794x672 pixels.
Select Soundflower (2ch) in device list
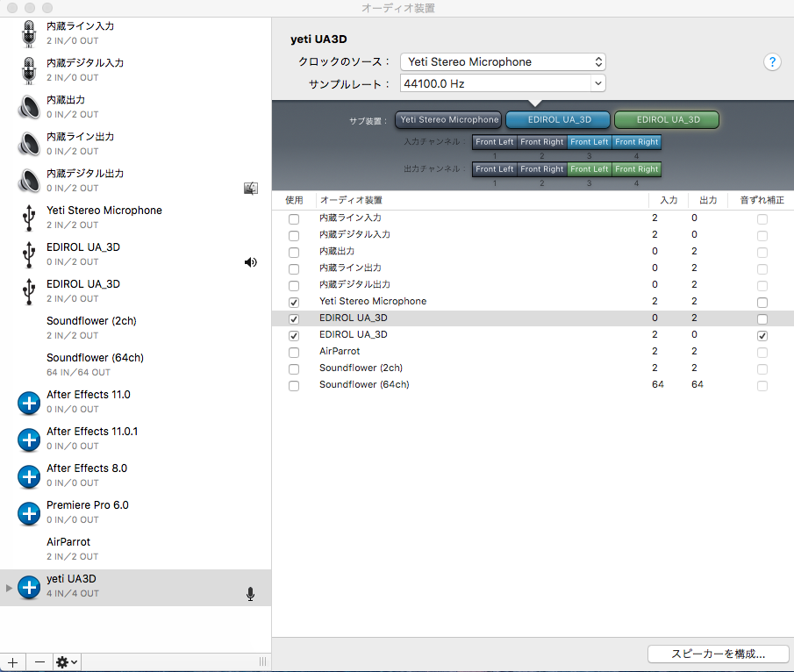(135, 327)
